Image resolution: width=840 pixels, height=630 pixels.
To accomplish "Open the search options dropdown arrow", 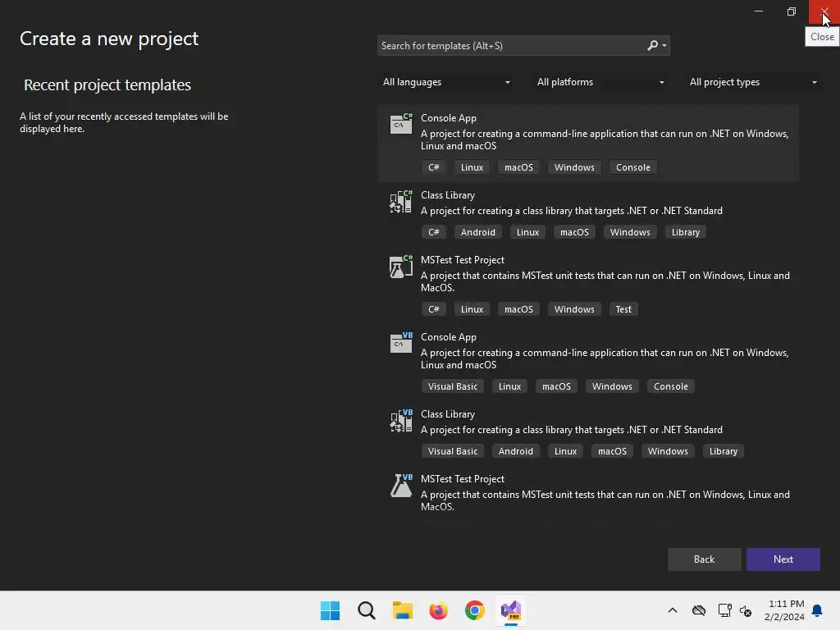I will [664, 46].
